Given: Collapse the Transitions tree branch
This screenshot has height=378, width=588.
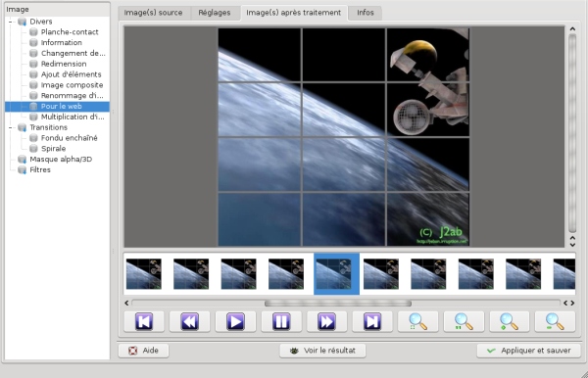Looking at the screenshot, I should click(11, 127).
